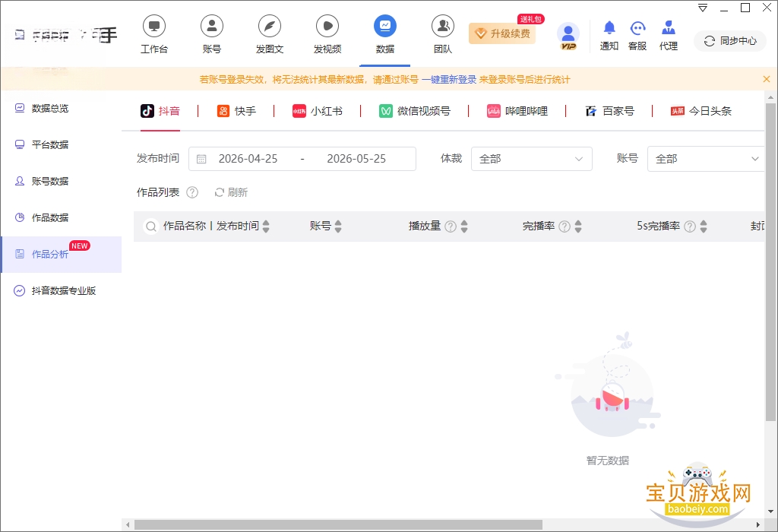
Task: Click the 升级续费 upgrade button
Action: pyautogui.click(x=503, y=33)
